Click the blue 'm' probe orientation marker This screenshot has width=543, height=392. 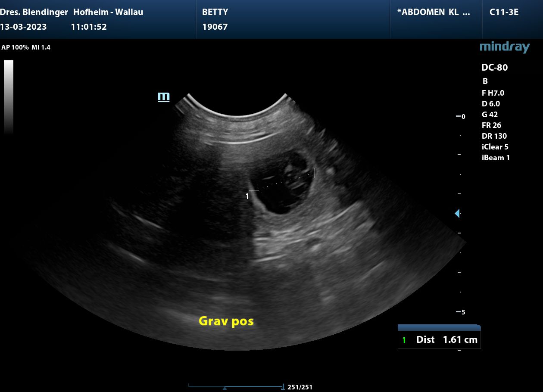click(164, 96)
